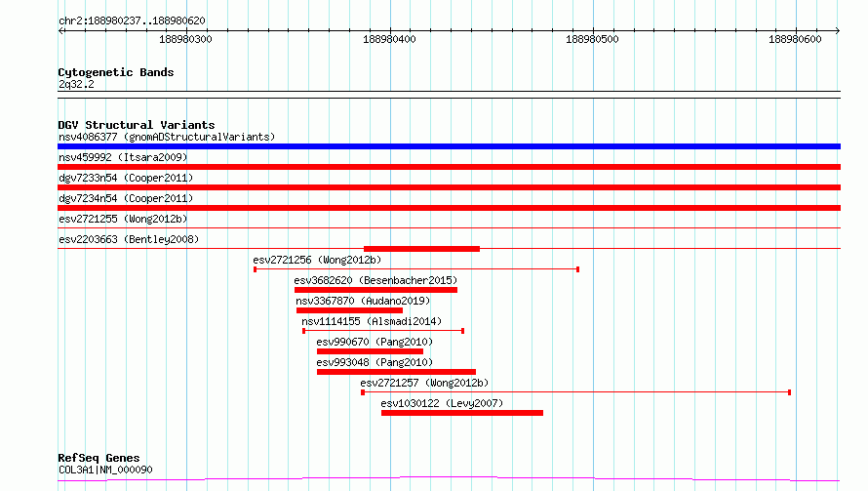Click the right arrow of the ruler
Viewport: 868px width, 491px height.
(838, 30)
